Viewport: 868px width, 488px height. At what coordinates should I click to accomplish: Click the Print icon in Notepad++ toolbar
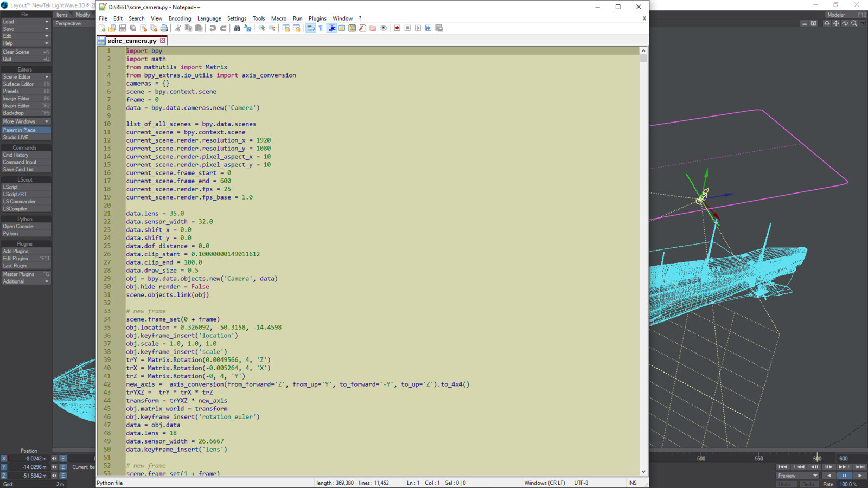(164, 28)
